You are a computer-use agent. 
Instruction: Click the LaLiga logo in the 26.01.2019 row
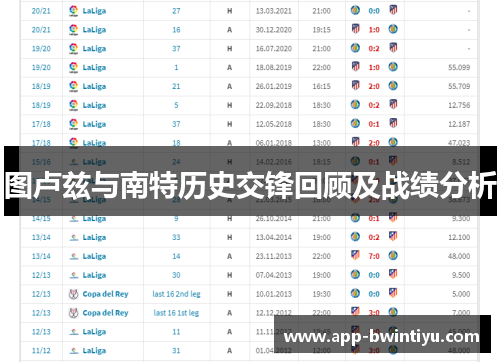pos(73,86)
